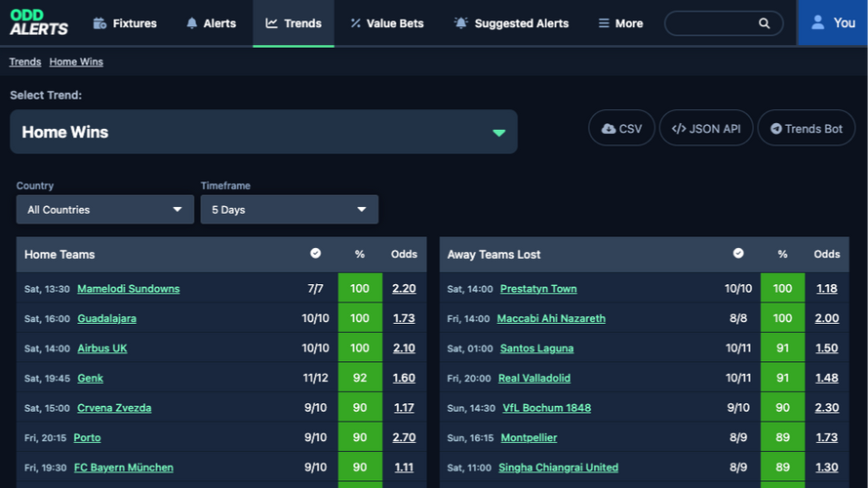Image resolution: width=868 pixels, height=488 pixels.
Task: Click VfL Bochum 1848 odds 2.30
Action: click(x=826, y=408)
